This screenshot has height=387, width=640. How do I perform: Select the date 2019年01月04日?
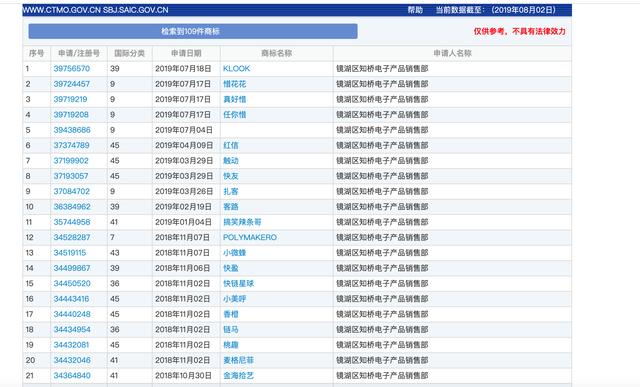coord(183,222)
